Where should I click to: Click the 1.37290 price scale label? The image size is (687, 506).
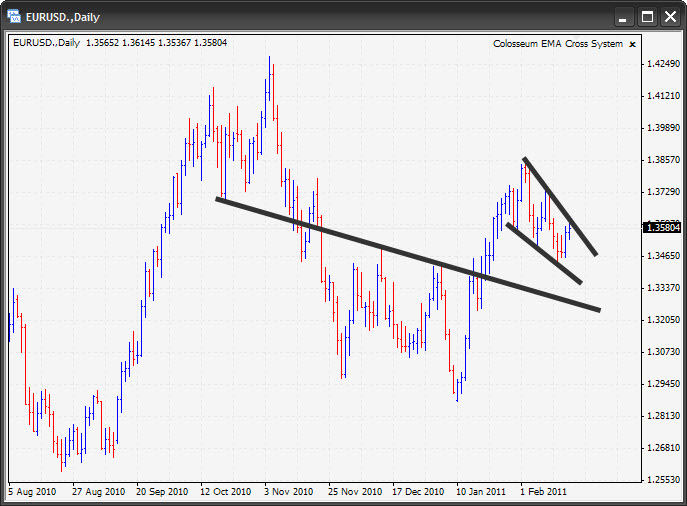[663, 191]
